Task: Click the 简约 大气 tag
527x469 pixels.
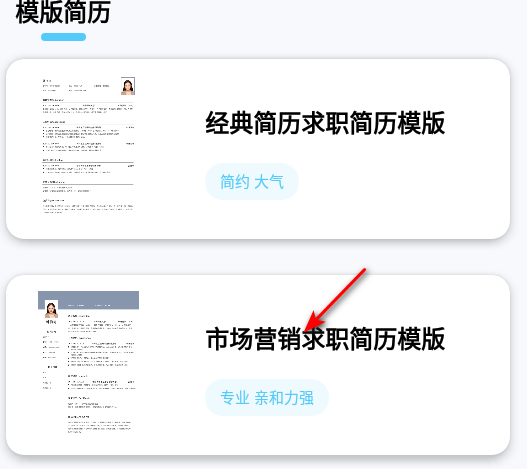Action: [252, 182]
